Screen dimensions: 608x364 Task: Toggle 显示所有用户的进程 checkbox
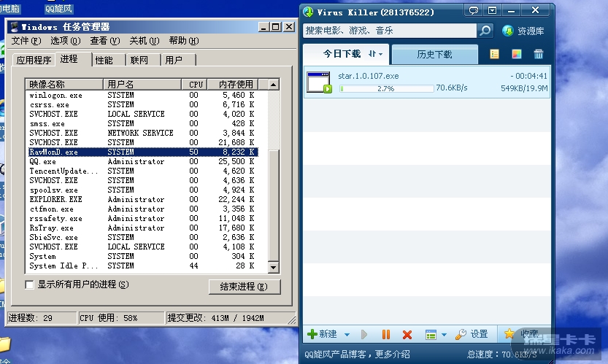(29, 285)
